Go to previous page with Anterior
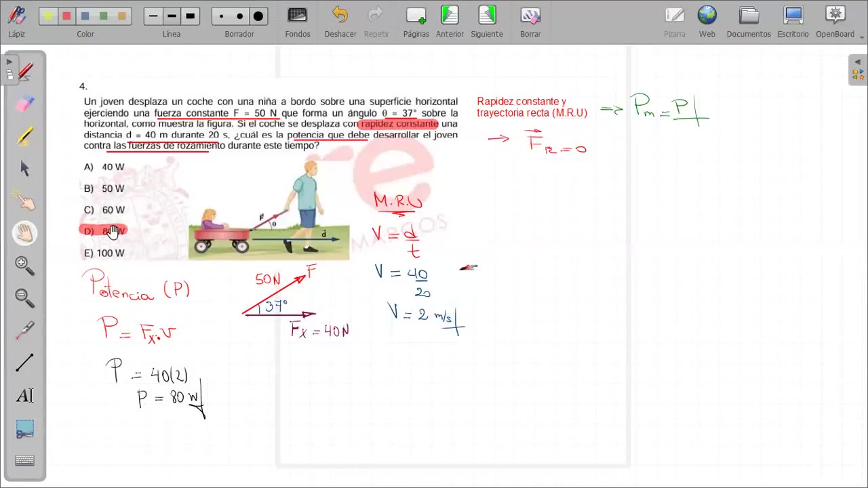This screenshot has height=488, width=868. click(x=450, y=21)
